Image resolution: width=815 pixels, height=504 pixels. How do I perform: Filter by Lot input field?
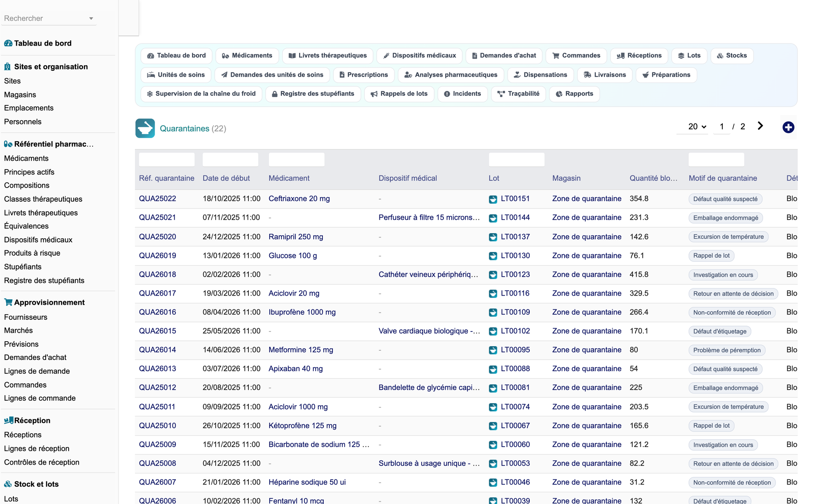pos(517,159)
